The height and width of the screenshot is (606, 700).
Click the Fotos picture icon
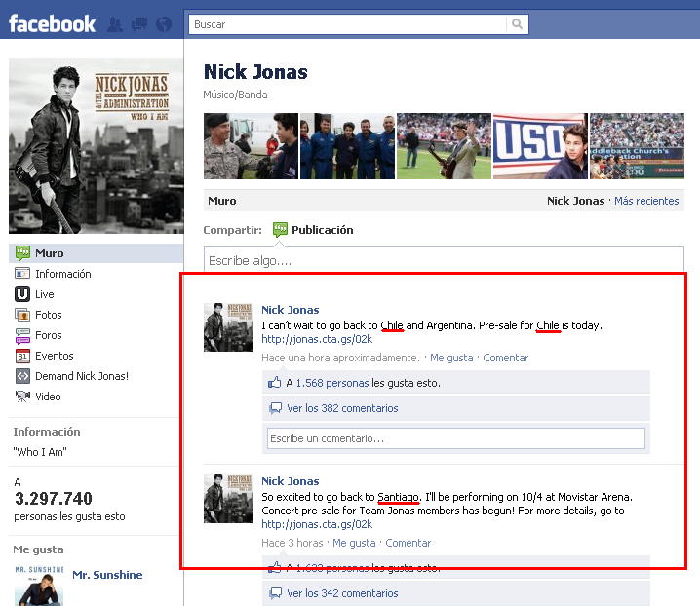pyautogui.click(x=22, y=315)
